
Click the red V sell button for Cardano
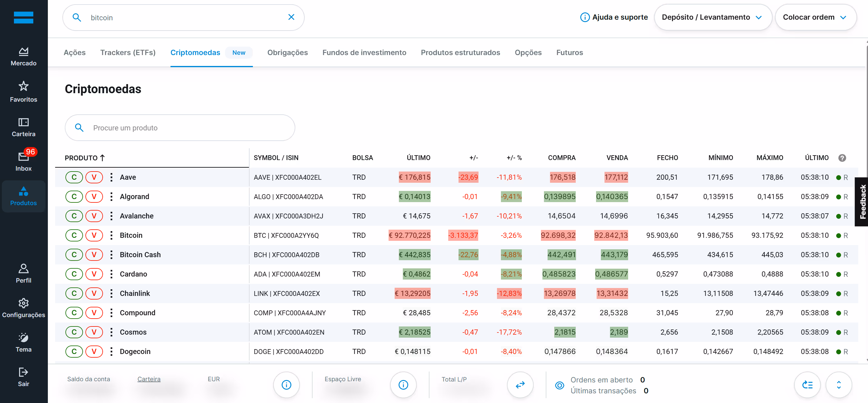tap(94, 274)
